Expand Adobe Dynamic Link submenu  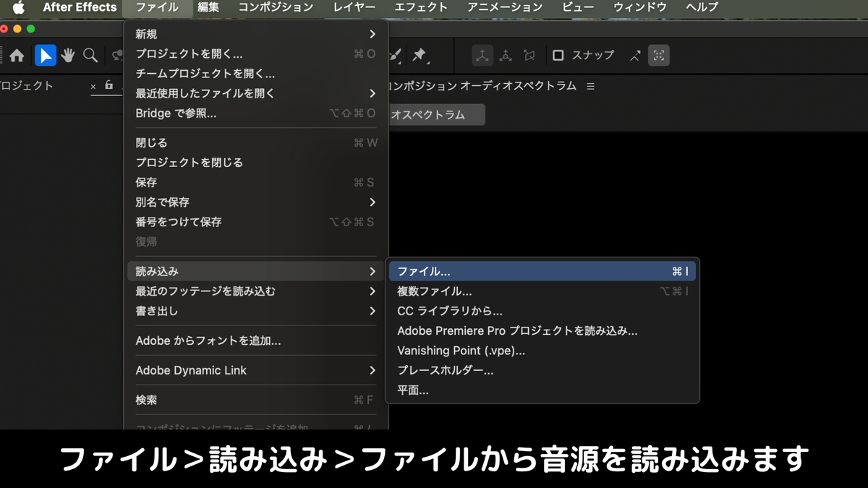(256, 370)
